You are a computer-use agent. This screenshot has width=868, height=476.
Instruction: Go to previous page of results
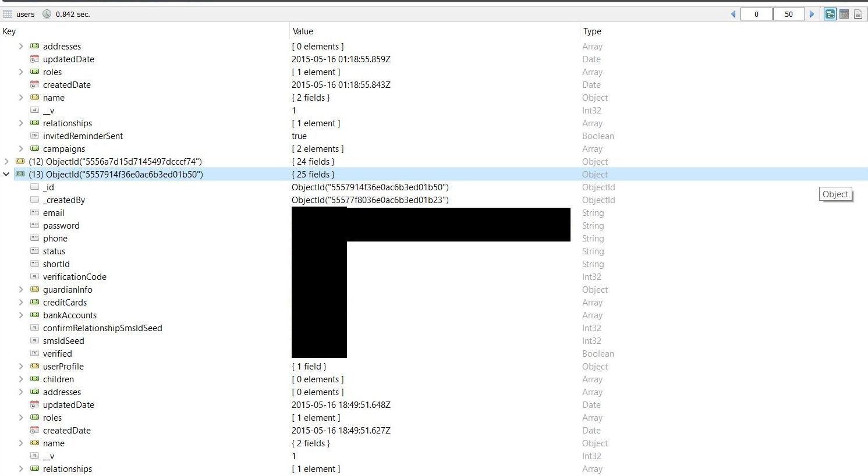(733, 14)
